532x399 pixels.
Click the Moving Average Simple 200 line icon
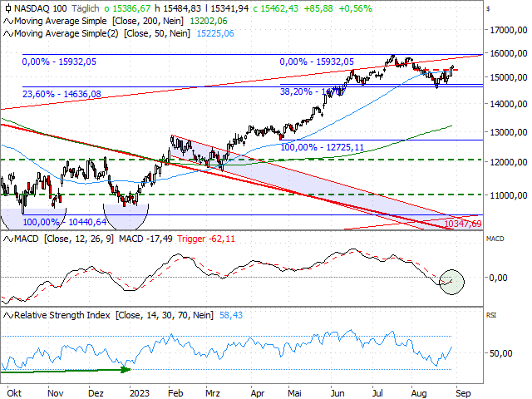[x=8, y=22]
